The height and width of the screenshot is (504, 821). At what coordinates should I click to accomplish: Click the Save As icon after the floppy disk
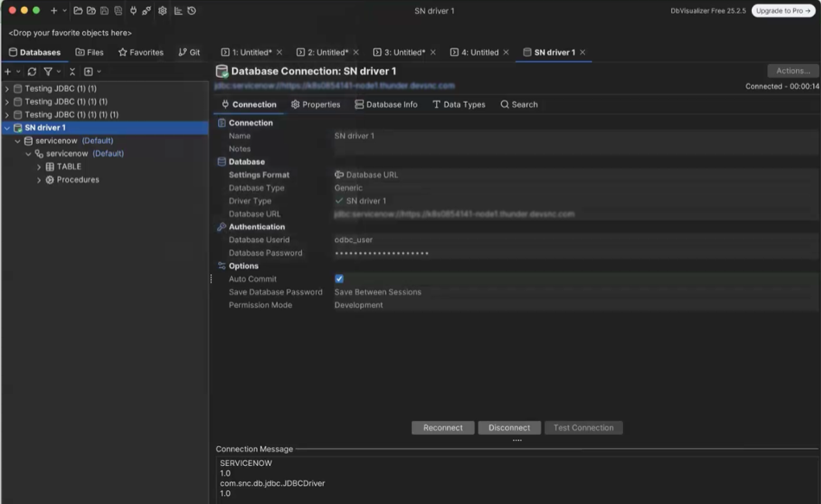coord(119,10)
